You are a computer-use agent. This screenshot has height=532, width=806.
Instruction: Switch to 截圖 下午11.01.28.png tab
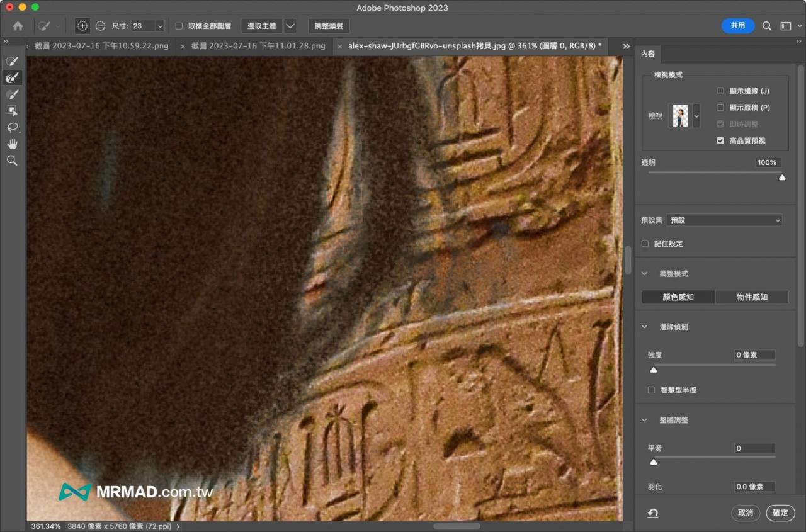(258, 46)
